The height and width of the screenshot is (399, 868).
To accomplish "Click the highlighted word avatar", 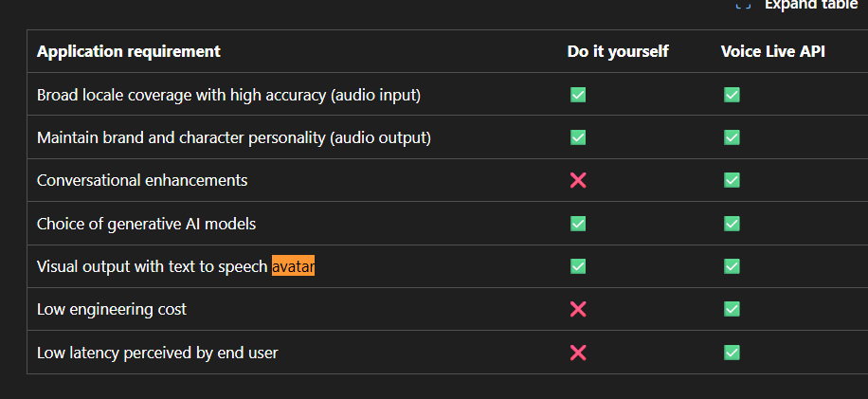I will (x=293, y=266).
